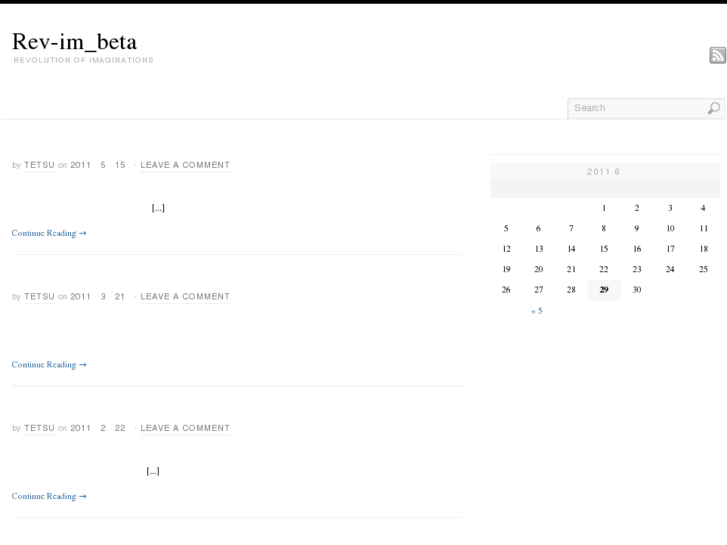The image size is (727, 545).
Task: Continue reading the second post
Action: coord(49,365)
